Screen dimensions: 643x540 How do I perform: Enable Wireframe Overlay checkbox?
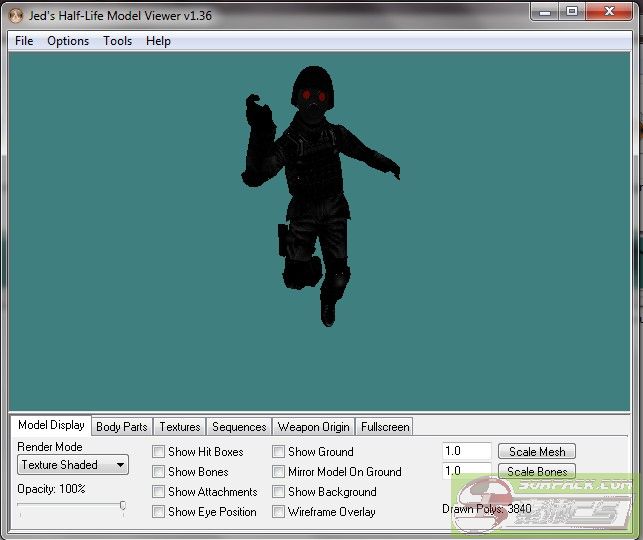coord(278,512)
